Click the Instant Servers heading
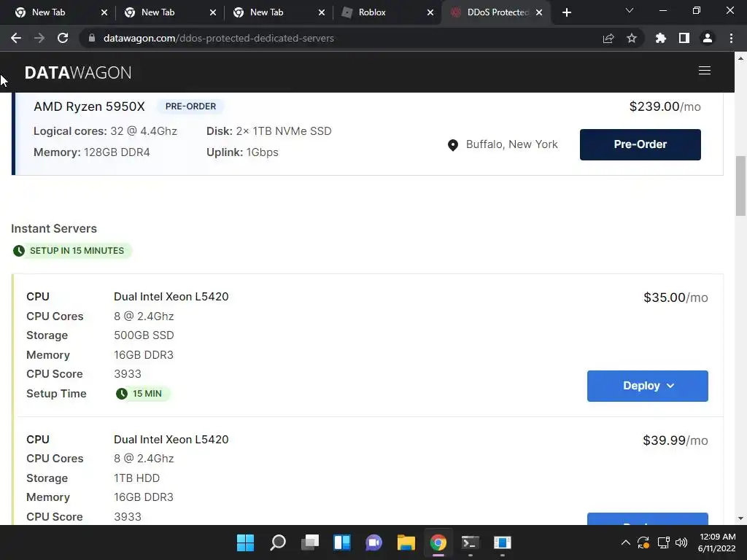This screenshot has width=747, height=560. 54,228
